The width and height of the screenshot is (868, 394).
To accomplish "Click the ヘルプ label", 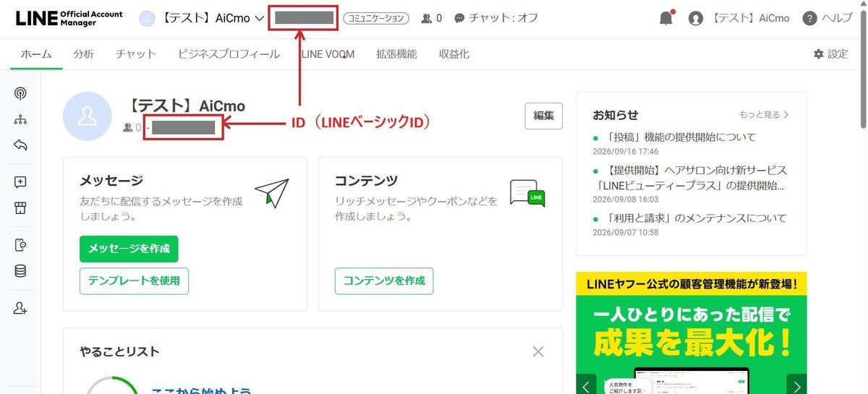I will 838,18.
